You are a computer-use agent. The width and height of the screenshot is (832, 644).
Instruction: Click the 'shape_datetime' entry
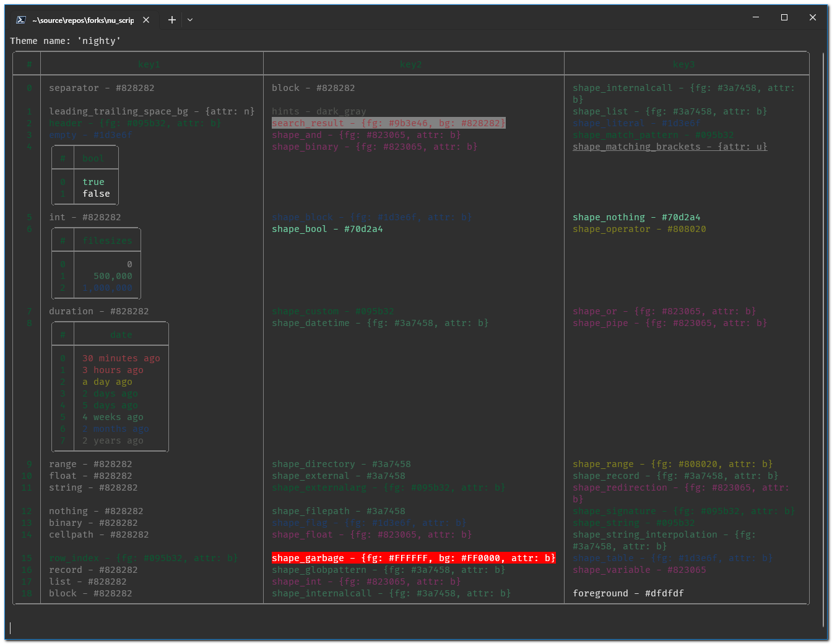click(x=380, y=323)
